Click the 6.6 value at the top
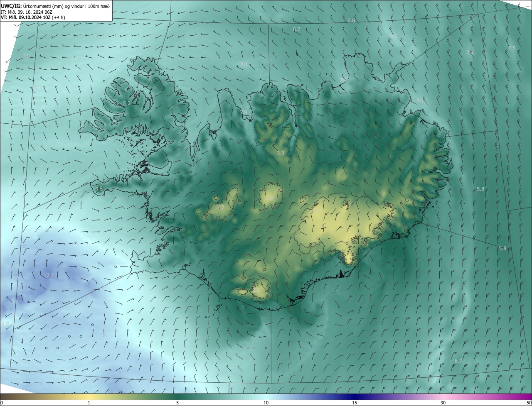532x406 pixels. (x=351, y=20)
